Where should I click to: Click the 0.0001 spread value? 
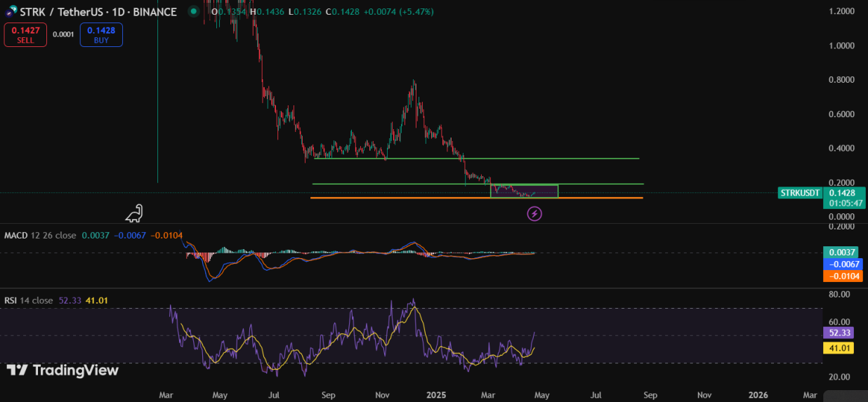coord(63,34)
